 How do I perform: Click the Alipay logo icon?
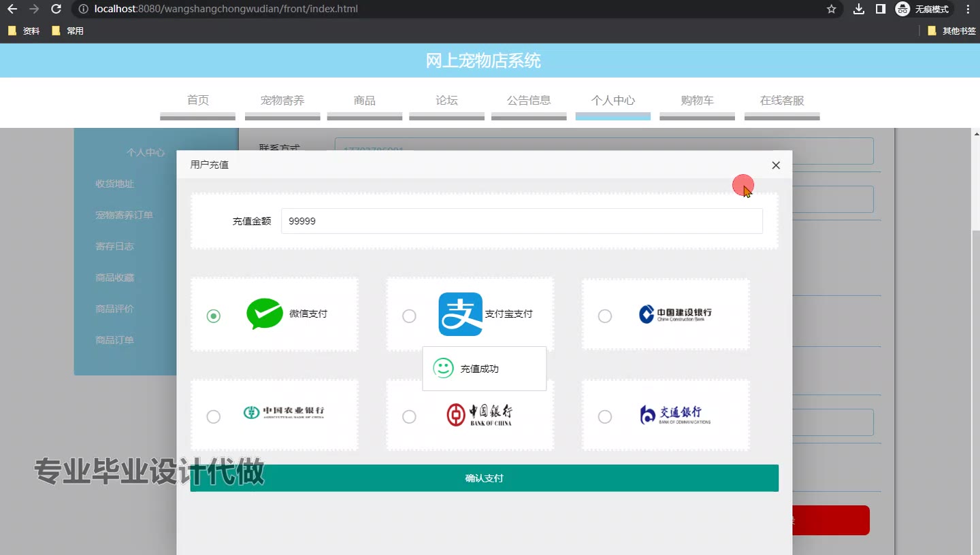click(x=460, y=314)
